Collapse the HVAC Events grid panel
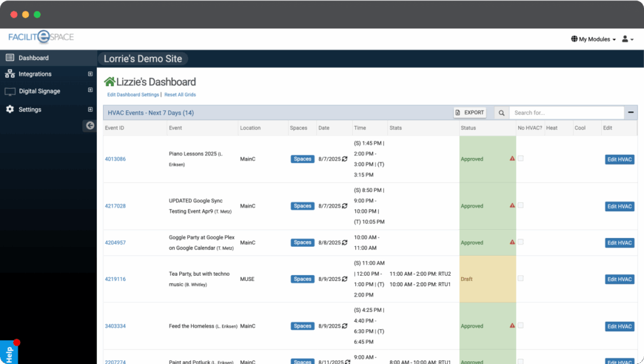This screenshot has height=364, width=644. (x=630, y=113)
